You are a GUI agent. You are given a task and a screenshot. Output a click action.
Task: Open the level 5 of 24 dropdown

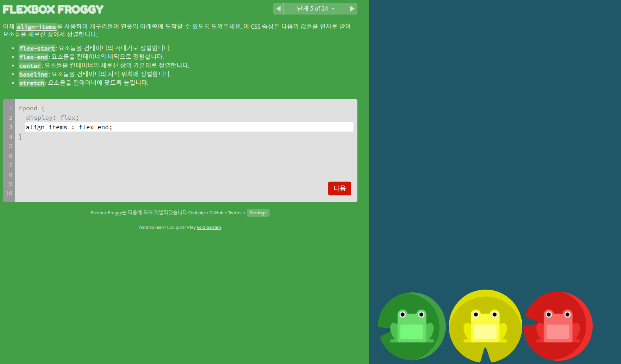pos(315,9)
